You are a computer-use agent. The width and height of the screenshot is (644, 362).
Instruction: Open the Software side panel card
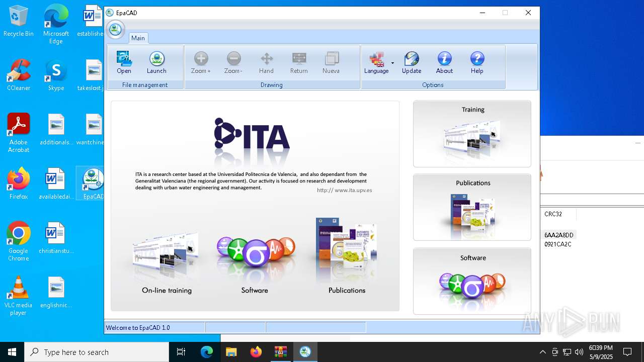(472, 281)
